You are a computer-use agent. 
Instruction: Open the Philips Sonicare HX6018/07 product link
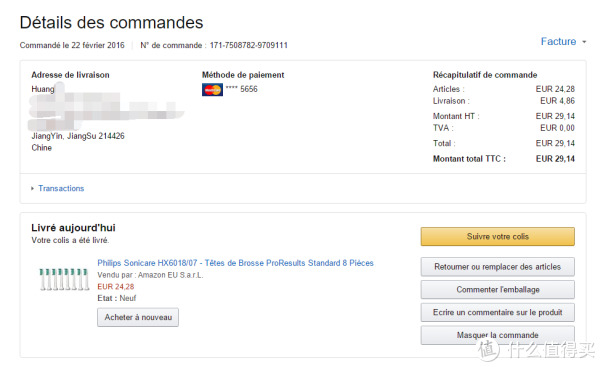tap(235, 263)
